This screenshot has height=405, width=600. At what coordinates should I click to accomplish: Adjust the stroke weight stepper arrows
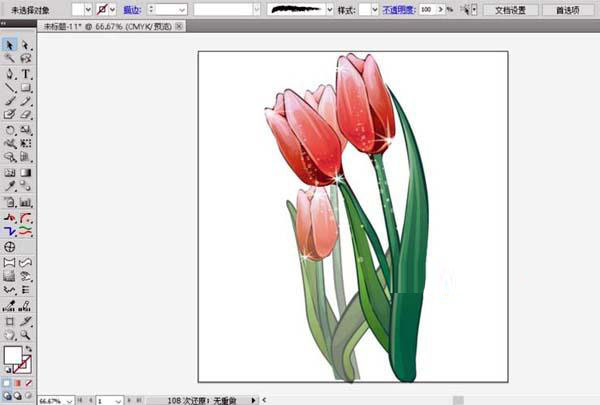[x=151, y=10]
